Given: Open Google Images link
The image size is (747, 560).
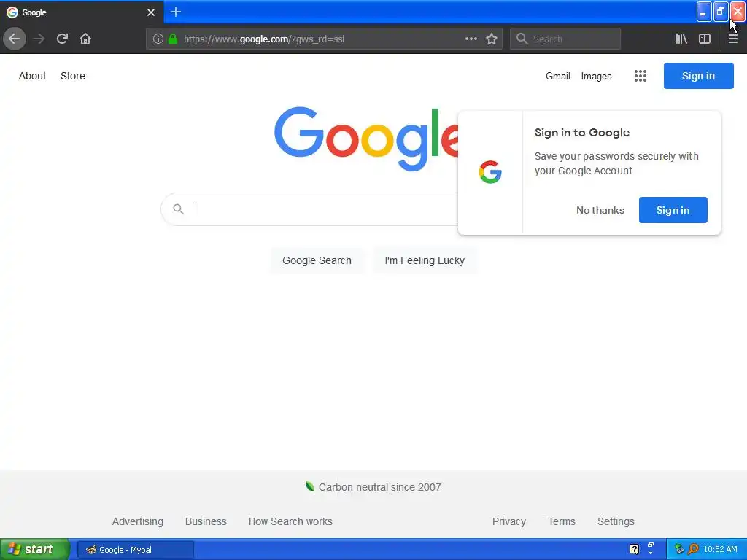Looking at the screenshot, I should click(596, 76).
